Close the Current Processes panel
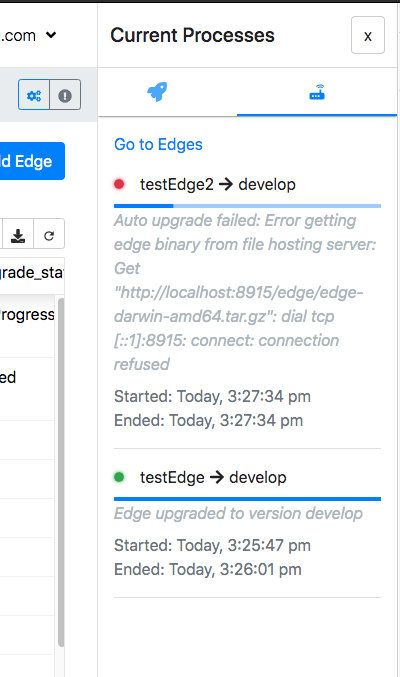Screen dimensions: 400x677 tap(368, 35)
